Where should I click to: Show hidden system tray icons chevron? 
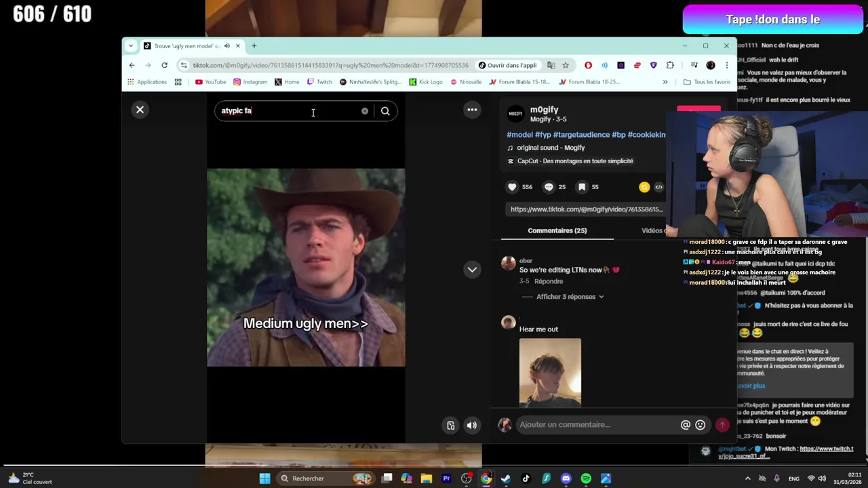(x=747, y=479)
